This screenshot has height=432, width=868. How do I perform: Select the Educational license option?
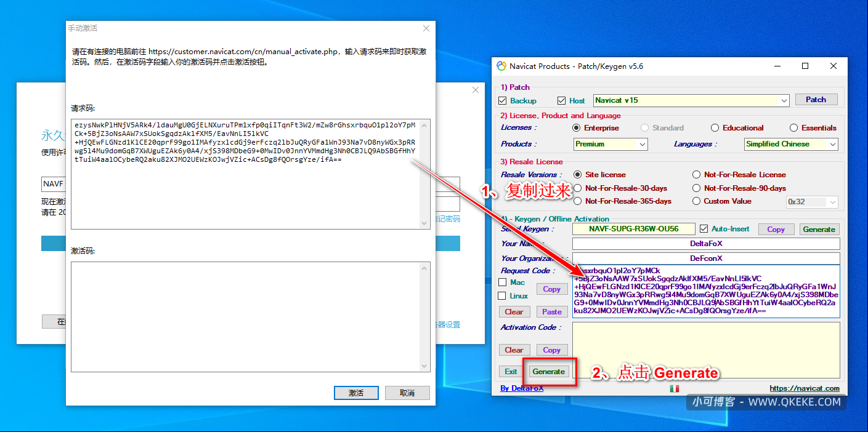(715, 128)
